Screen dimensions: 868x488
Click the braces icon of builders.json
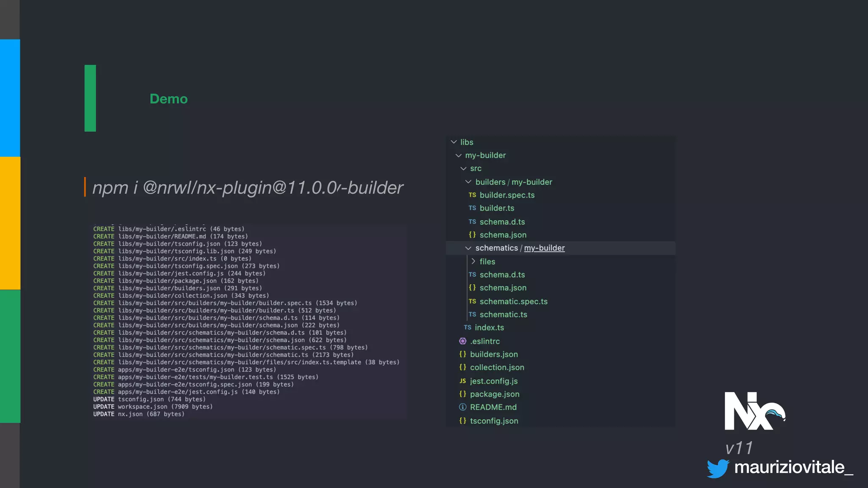pos(463,354)
